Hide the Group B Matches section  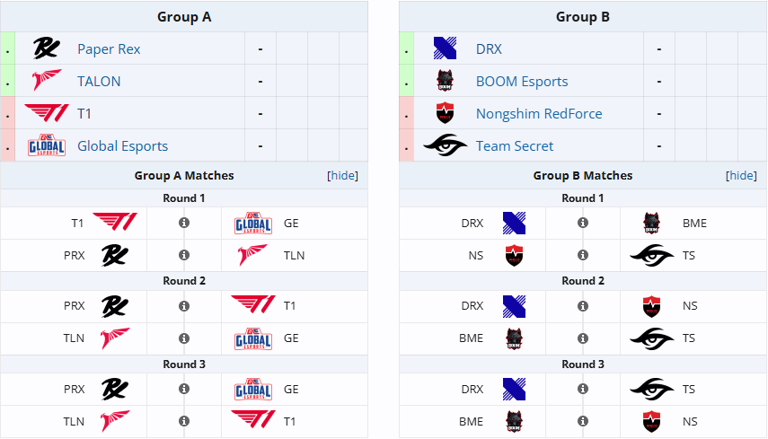pos(741,176)
